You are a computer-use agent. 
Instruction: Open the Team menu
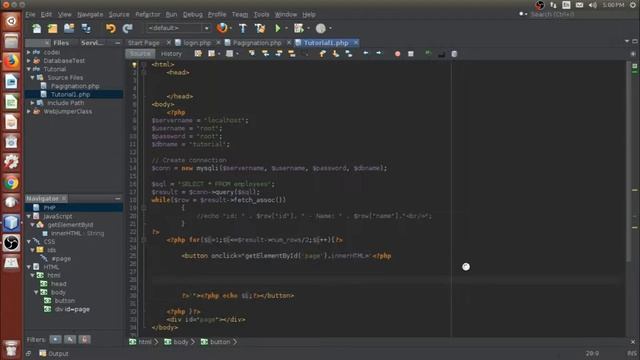(240, 14)
